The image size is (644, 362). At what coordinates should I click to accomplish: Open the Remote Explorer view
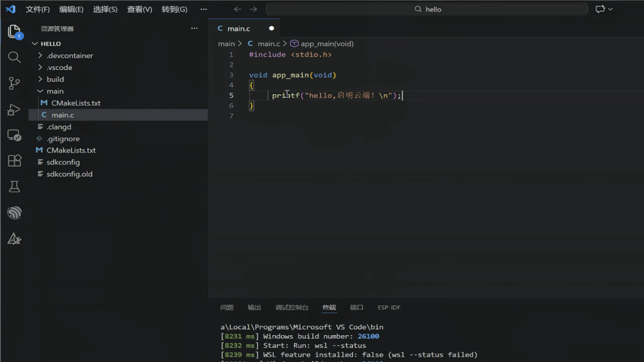coord(14,135)
